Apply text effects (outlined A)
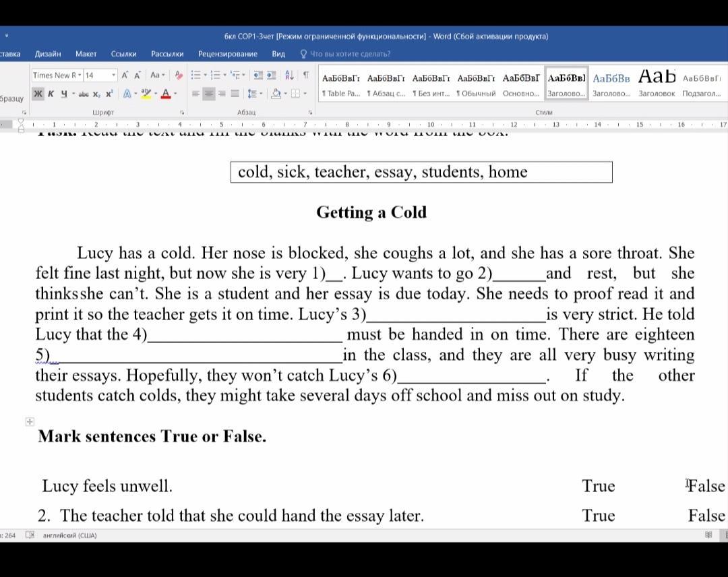The width and height of the screenshot is (728, 577). pyautogui.click(x=127, y=94)
